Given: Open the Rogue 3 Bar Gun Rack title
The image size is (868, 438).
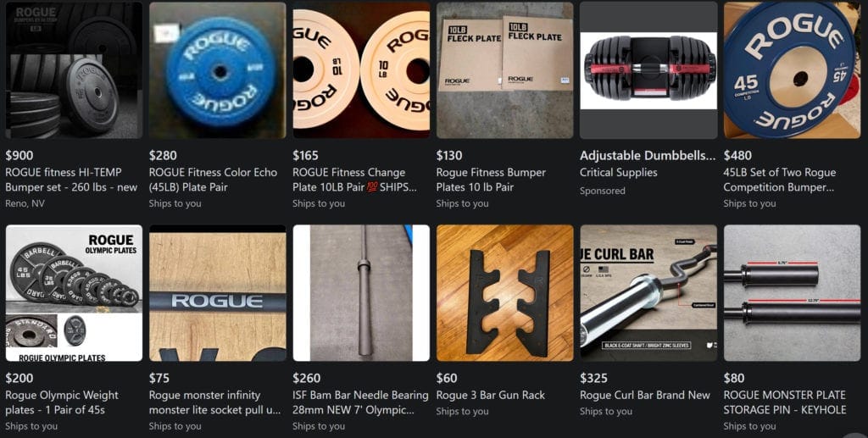Looking at the screenshot, I should (x=491, y=396).
